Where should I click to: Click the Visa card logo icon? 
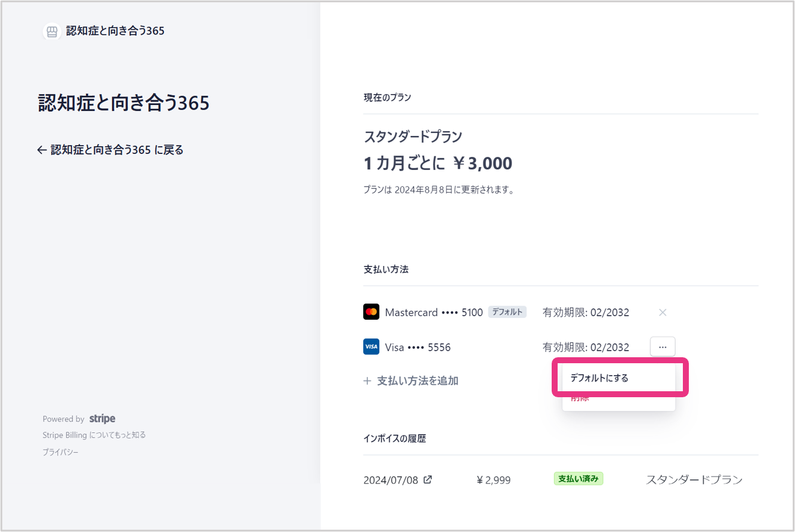tap(371, 347)
